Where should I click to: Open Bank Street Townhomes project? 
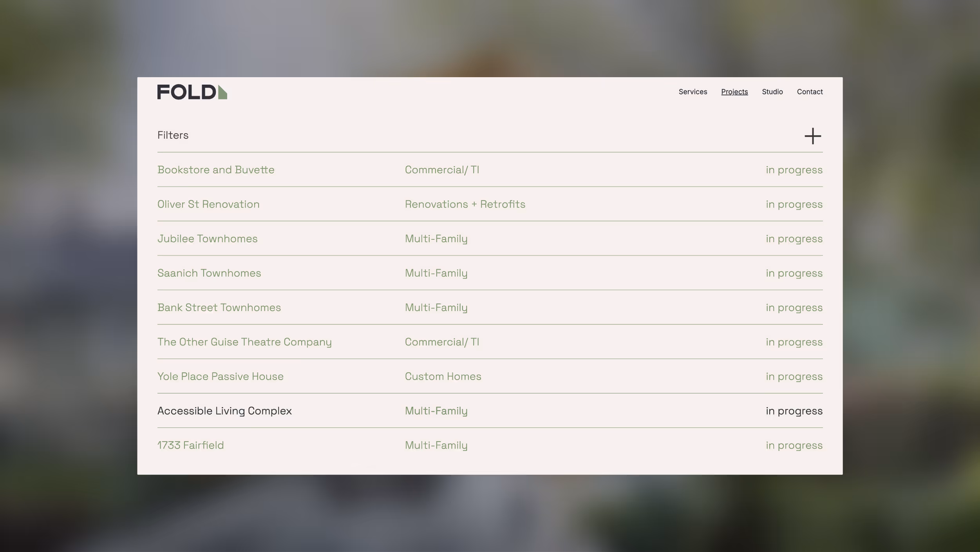[219, 308]
